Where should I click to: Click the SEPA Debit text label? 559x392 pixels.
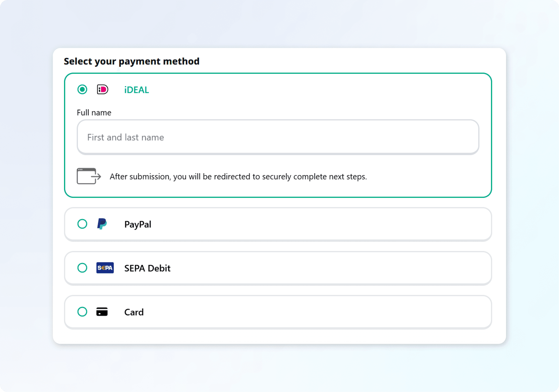pyautogui.click(x=147, y=268)
